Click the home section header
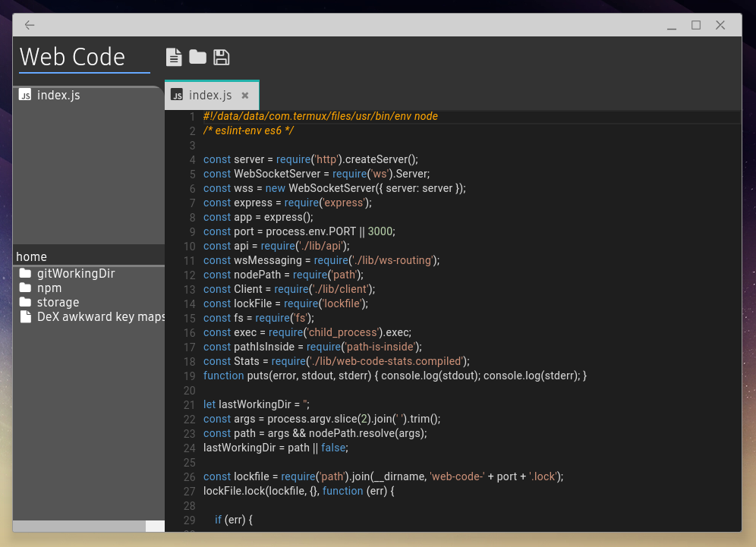The width and height of the screenshot is (756, 547). click(31, 256)
